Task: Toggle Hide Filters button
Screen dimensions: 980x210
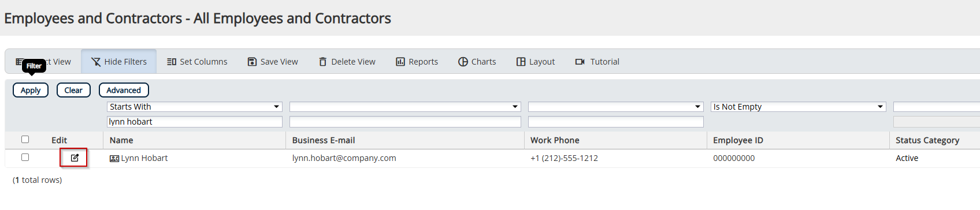Action: point(119,62)
